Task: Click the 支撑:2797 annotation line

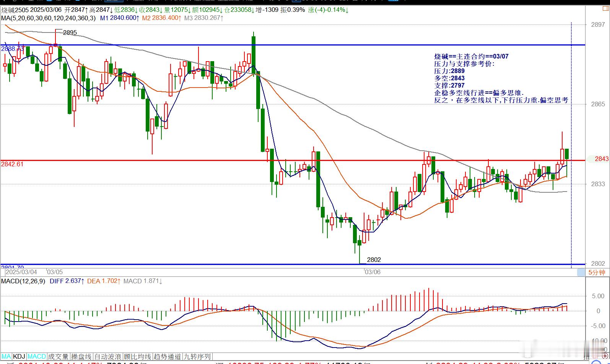Action: [449, 85]
